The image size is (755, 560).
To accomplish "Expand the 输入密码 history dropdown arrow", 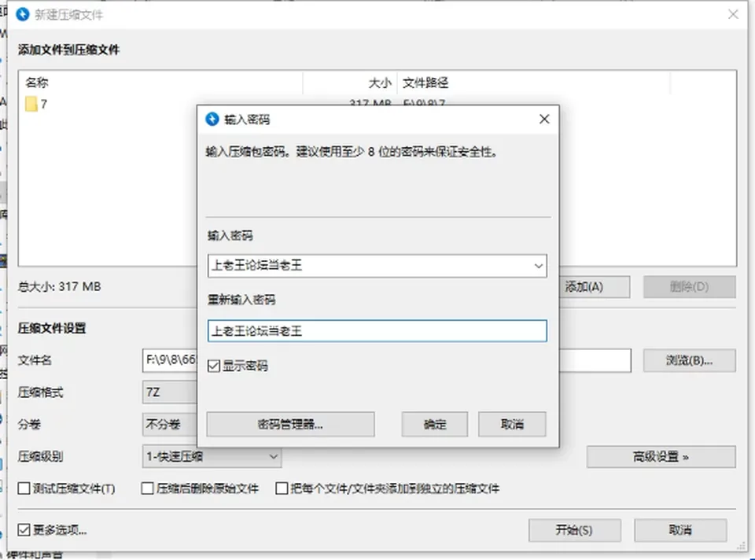I will click(x=538, y=266).
